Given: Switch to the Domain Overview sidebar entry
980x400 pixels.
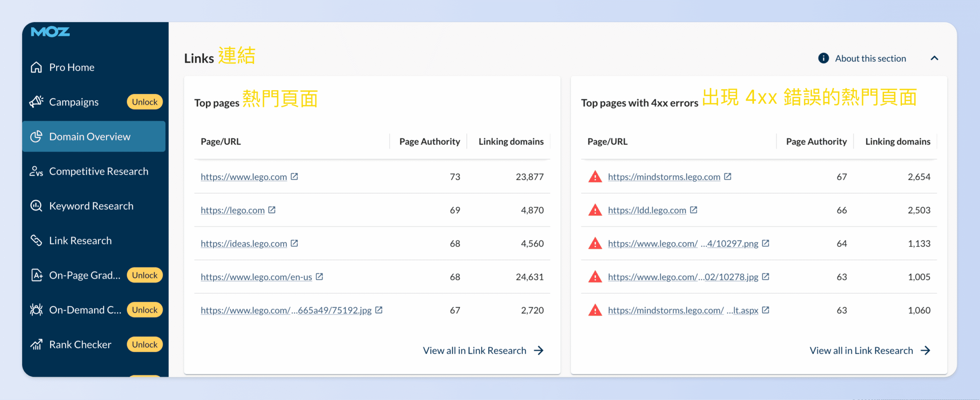Looking at the screenshot, I should tap(90, 136).
